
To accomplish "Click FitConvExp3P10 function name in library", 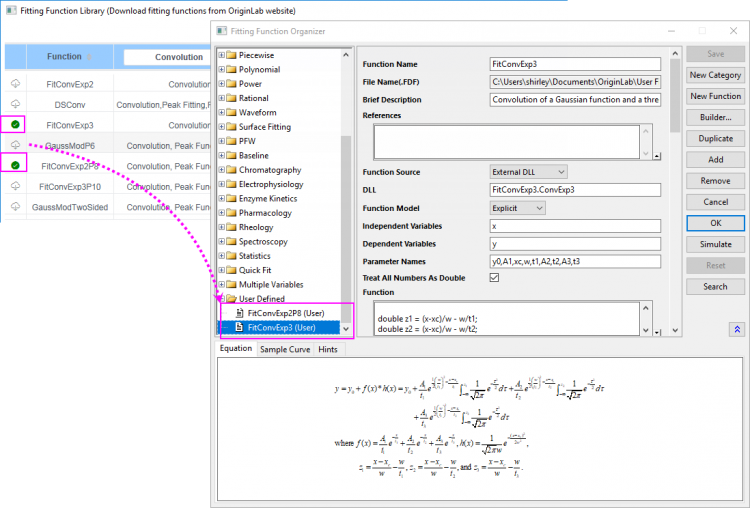I will coord(70,187).
